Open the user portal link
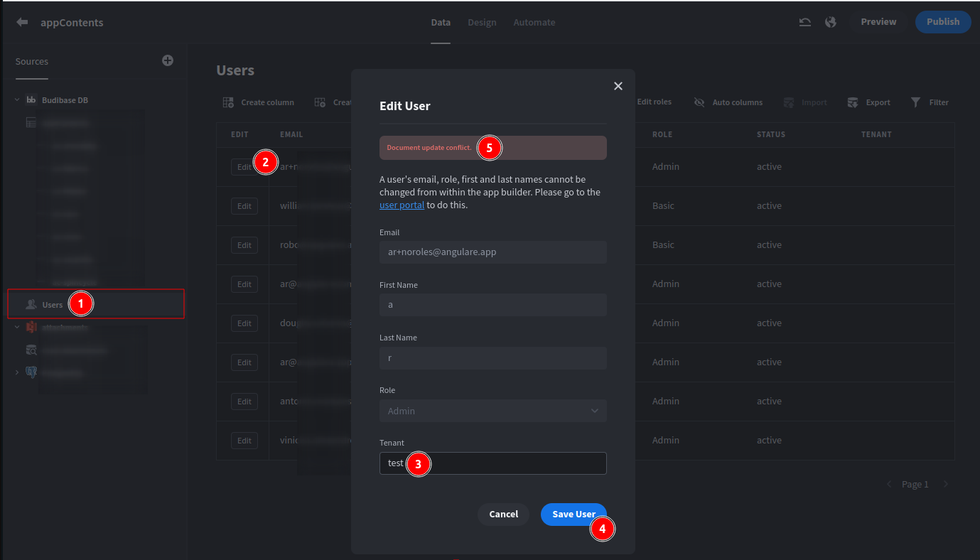This screenshot has height=560, width=980. click(402, 205)
